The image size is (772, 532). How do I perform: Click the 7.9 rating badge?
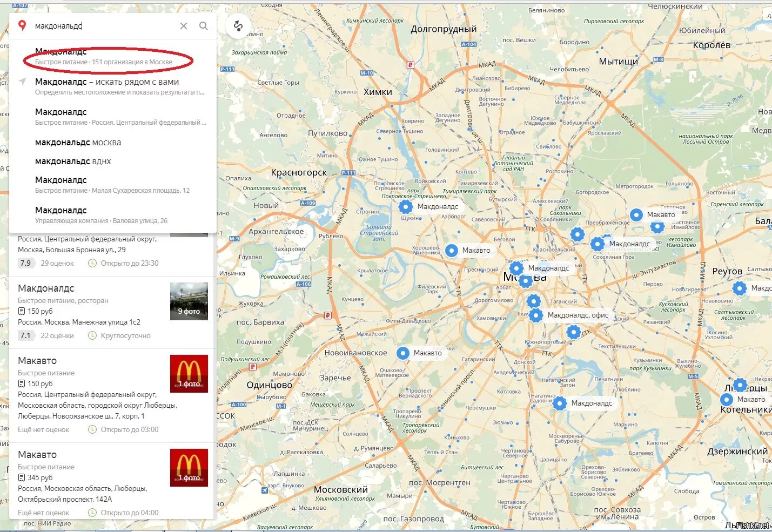(x=26, y=263)
